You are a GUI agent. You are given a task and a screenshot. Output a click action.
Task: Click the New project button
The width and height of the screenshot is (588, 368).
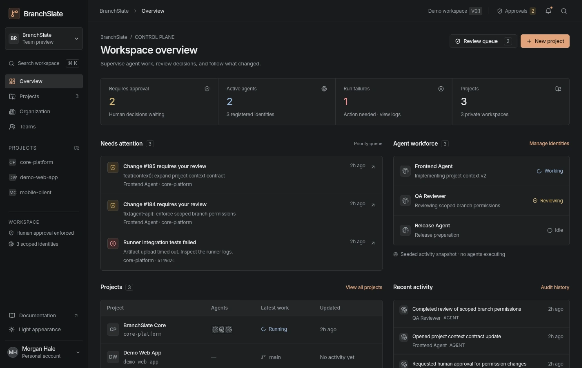click(545, 41)
